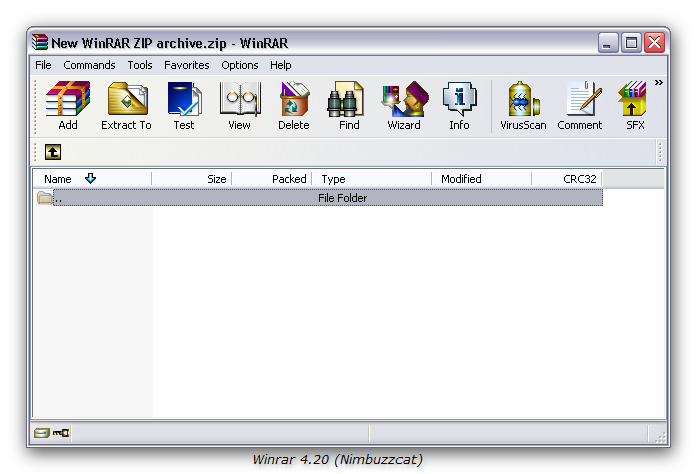
Task: Click the SFX conversion icon
Action: pos(632,99)
